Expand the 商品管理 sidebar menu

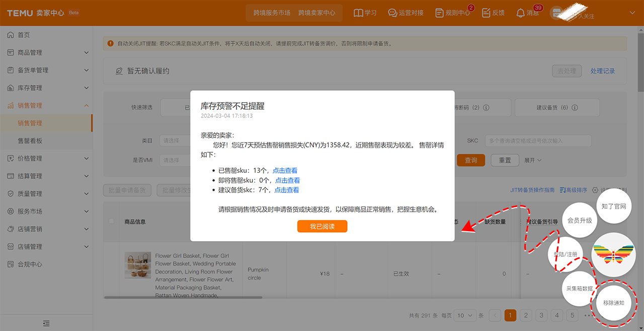(x=46, y=52)
